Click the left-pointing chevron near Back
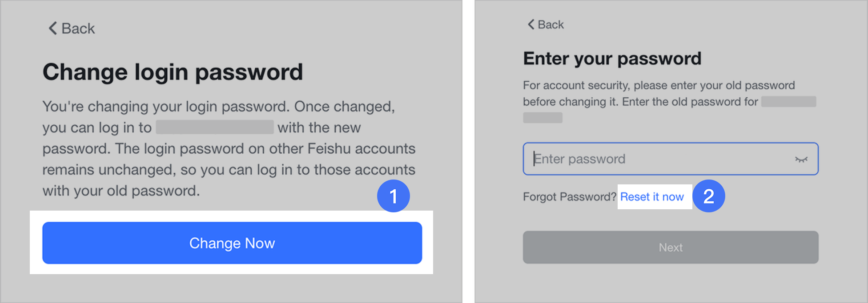The height and width of the screenshot is (303, 868). pyautogui.click(x=52, y=28)
